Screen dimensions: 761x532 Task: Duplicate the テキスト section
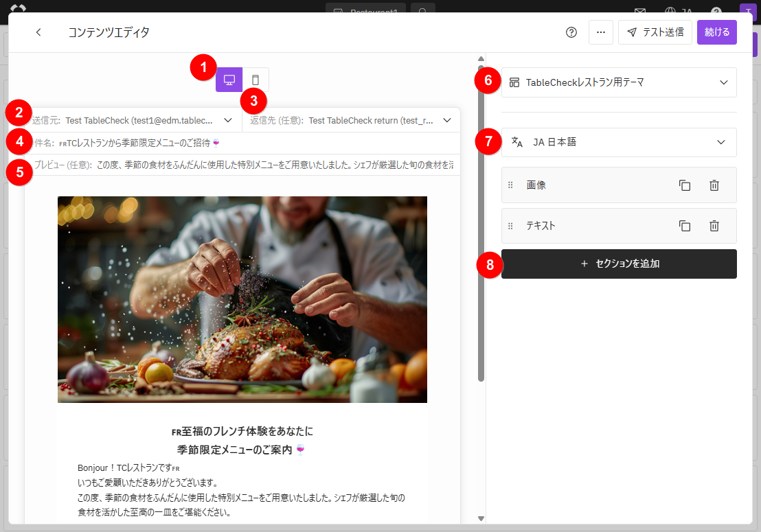[x=684, y=226]
